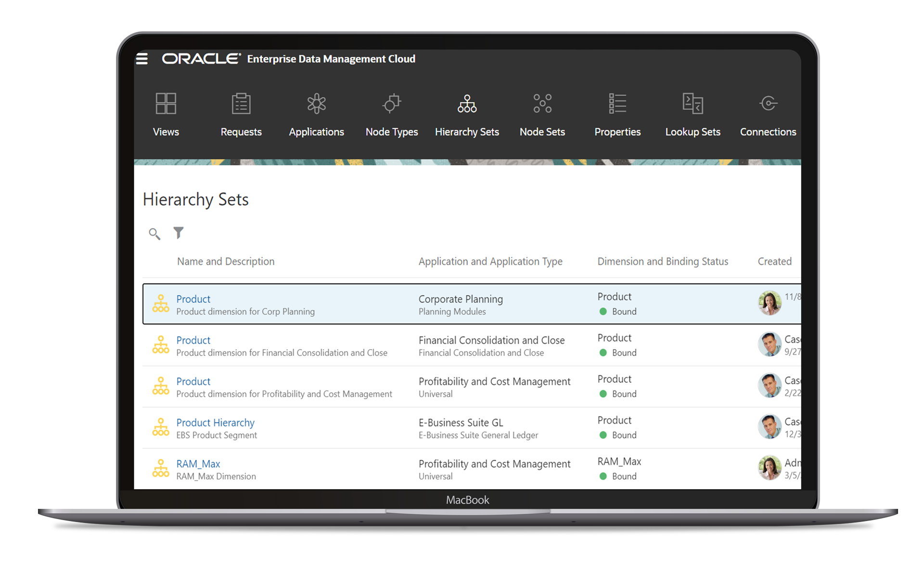This screenshot has height=586, width=924.
Task: Open Product link for Profitability and Cost Management
Action: click(x=193, y=381)
